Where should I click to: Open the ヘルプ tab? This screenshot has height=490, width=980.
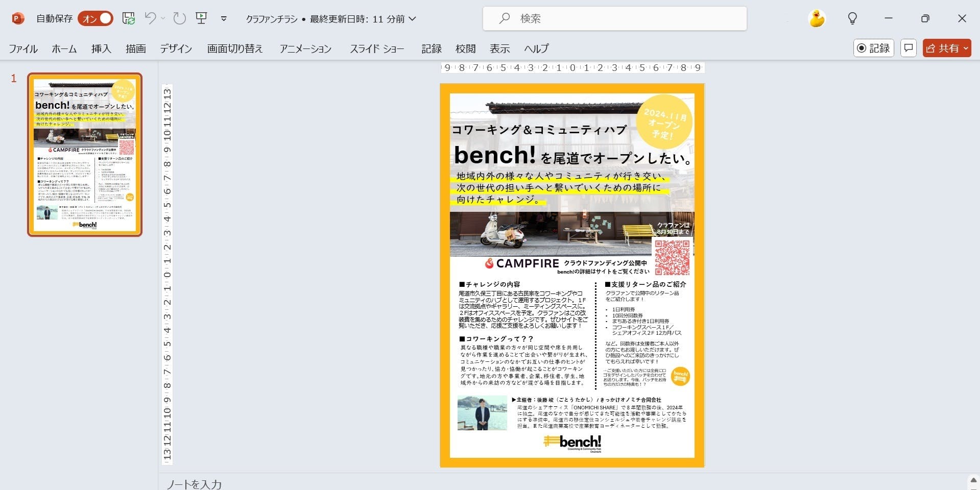[x=536, y=48]
